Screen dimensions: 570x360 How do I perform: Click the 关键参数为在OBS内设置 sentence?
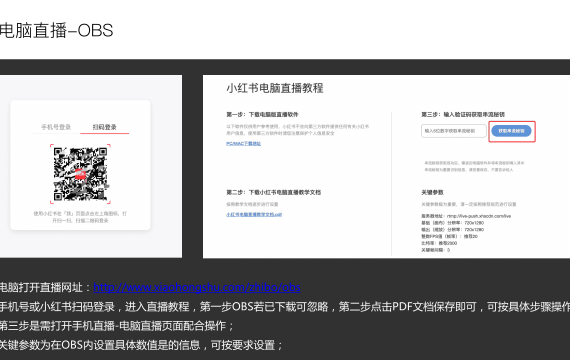pos(141,345)
